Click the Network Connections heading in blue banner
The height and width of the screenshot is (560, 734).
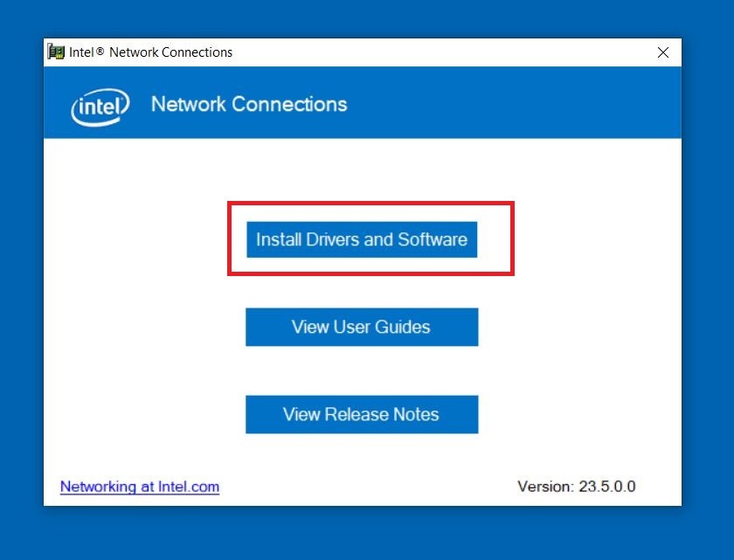click(249, 105)
